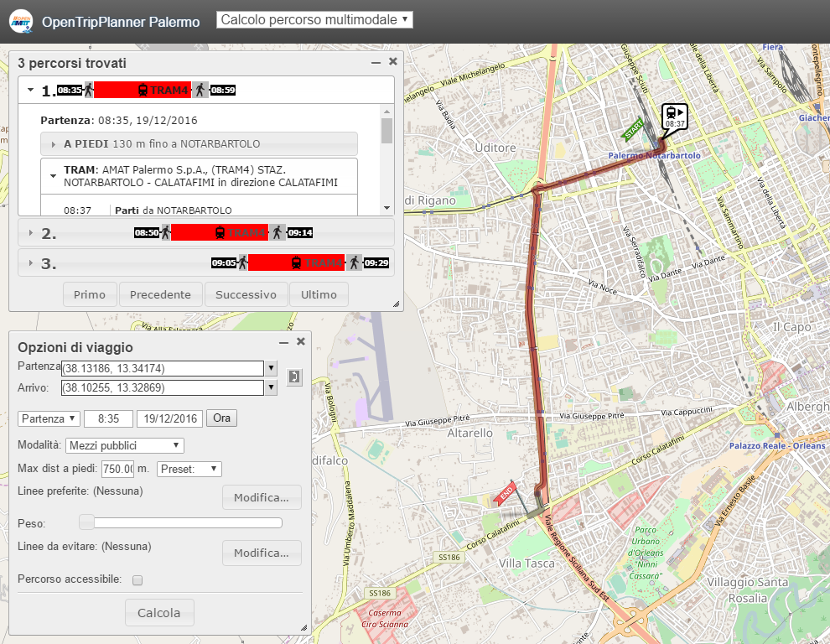Screen dimensions: 830x644
Task: Click the Primo button
Action: 90,294
